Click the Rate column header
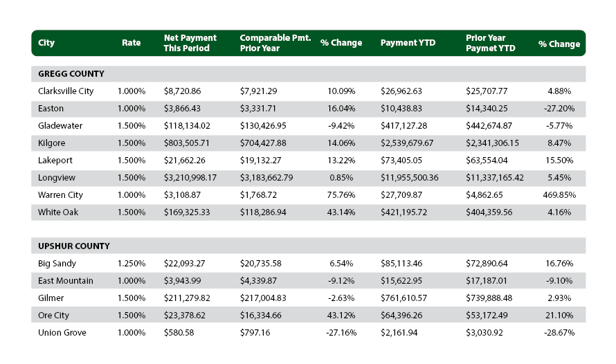The image size is (616, 364). click(x=131, y=43)
